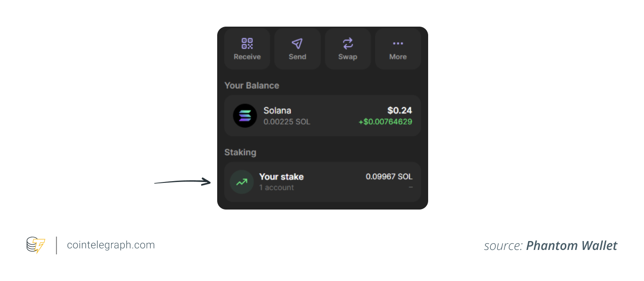Select the green staking growth chart icon
Image resolution: width=644 pixels, height=281 pixels.
point(242,182)
